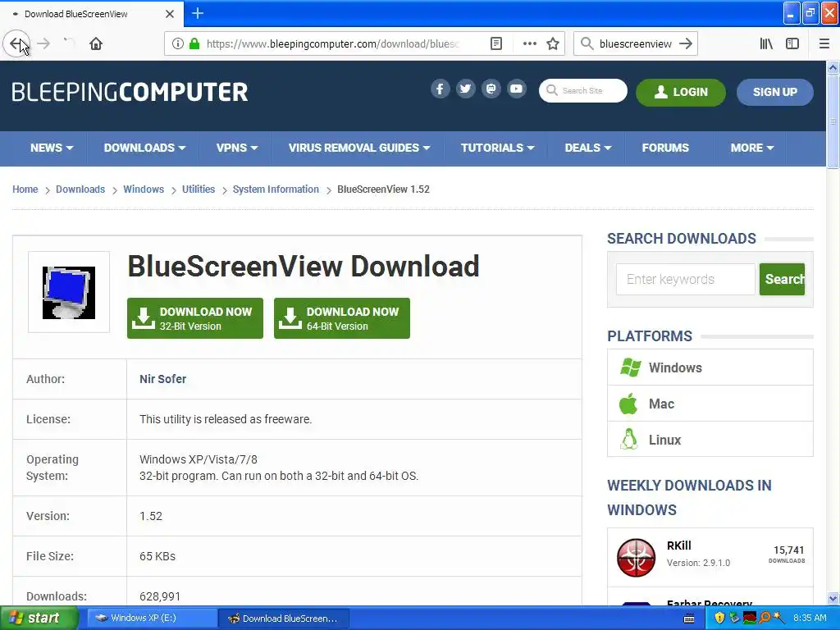Open the Firefox library icon

(766, 43)
